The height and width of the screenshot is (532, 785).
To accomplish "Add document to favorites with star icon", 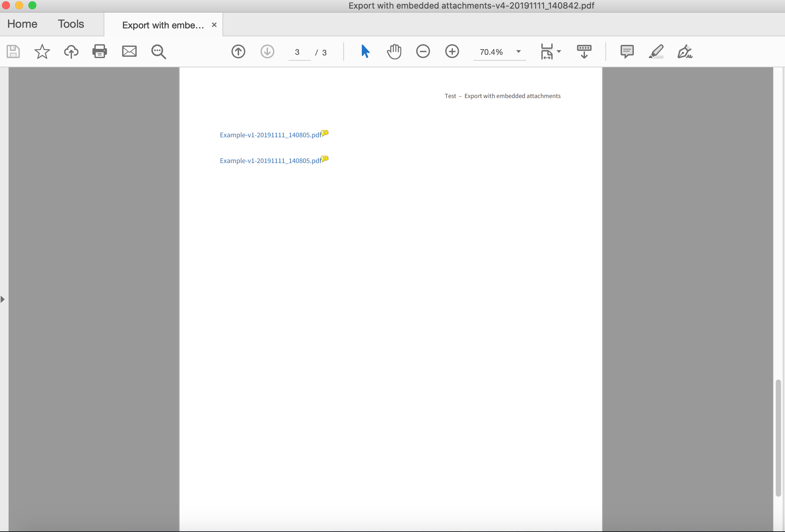I will 42,51.
